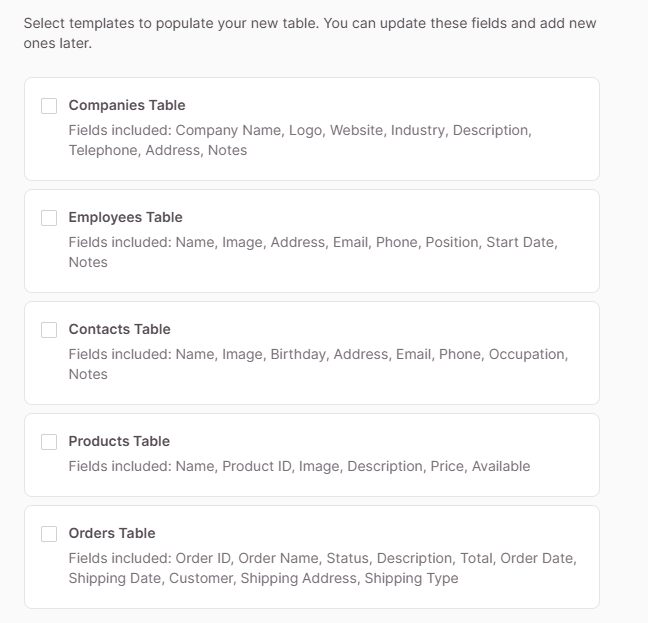This screenshot has width=648, height=623.
Task: Check the Companies Table checkbox
Action: [x=49, y=106]
